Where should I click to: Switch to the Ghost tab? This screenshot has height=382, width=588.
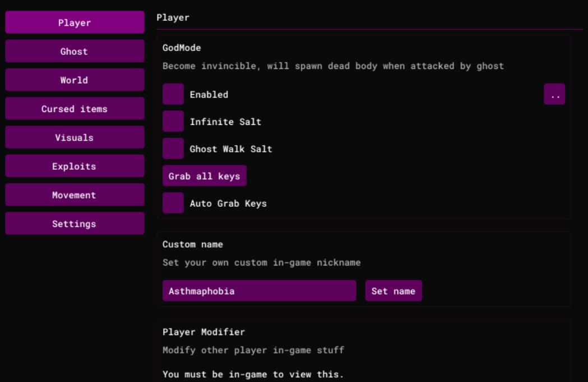pyautogui.click(x=75, y=51)
